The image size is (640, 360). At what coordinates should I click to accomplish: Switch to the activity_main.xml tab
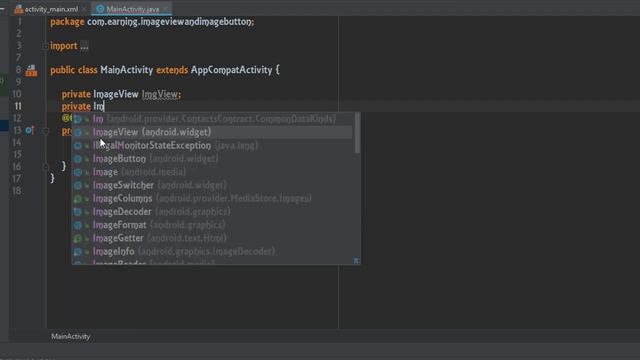coord(51,9)
